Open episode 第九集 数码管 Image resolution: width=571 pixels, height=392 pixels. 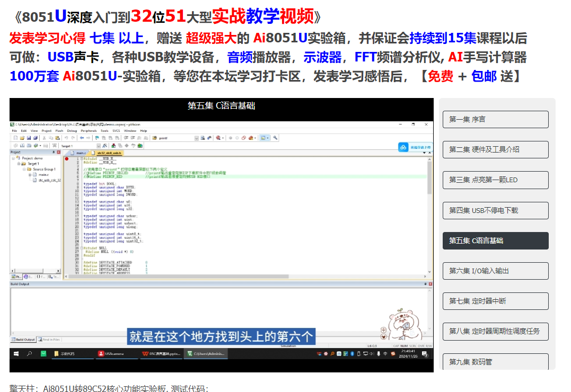click(x=495, y=361)
